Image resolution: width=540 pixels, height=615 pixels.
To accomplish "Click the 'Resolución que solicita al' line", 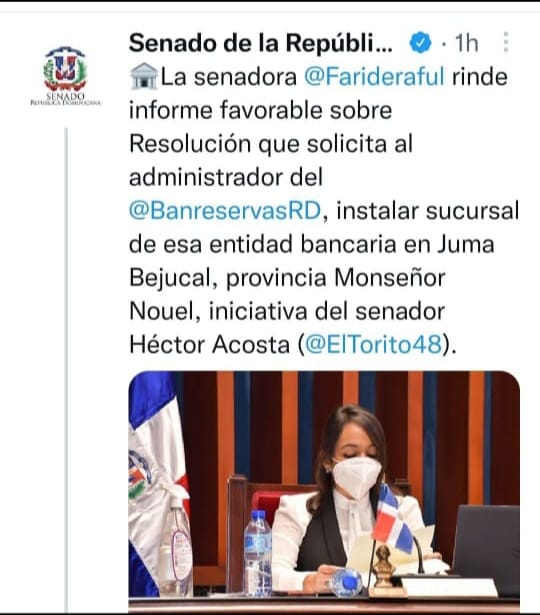I will point(271,144).
